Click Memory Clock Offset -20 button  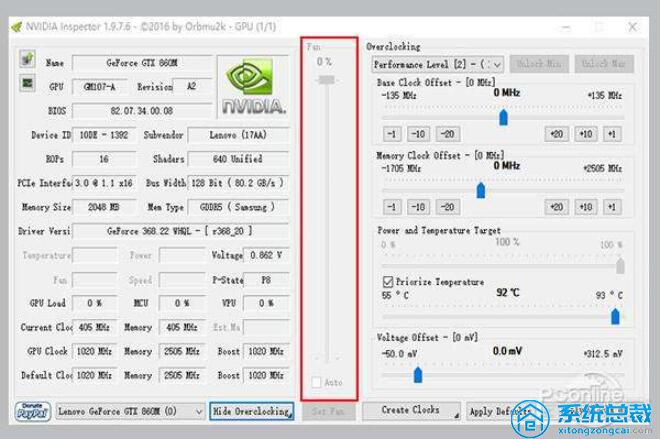[448, 207]
